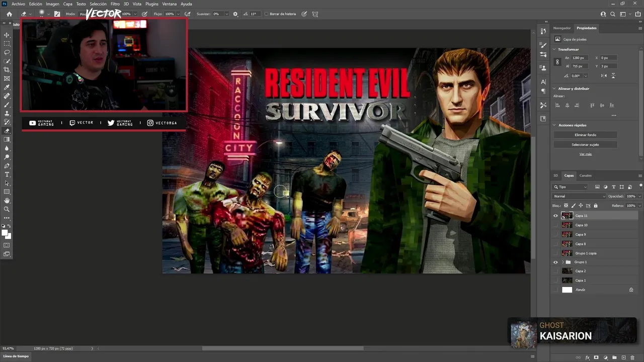The height and width of the screenshot is (362, 644).
Task: Show Fondo layer visibility
Action: (556, 290)
